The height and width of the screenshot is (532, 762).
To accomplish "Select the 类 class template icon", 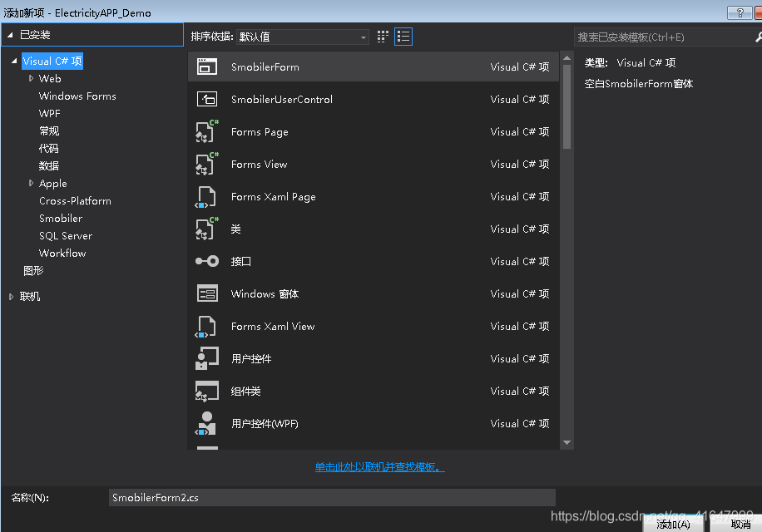I will click(207, 229).
